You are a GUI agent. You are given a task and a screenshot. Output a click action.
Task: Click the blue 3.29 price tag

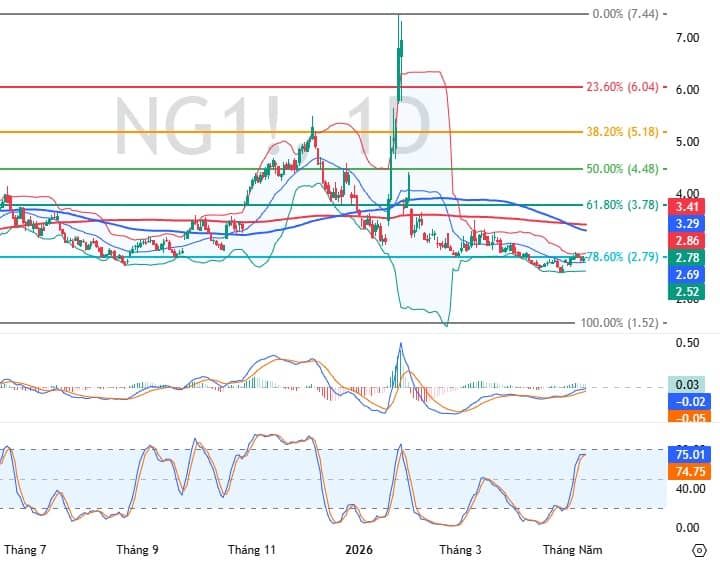[686, 224]
